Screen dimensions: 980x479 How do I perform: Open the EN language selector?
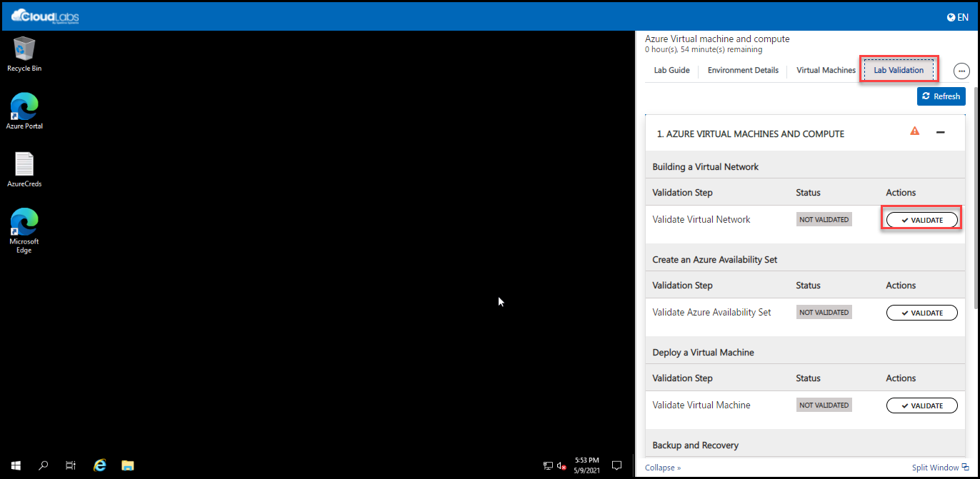point(957,17)
